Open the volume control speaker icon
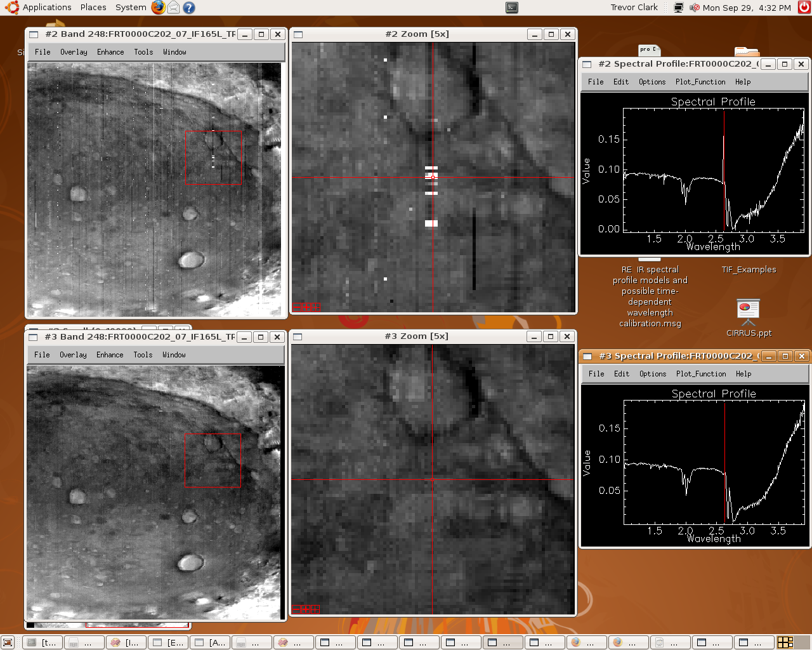Image resolution: width=812 pixels, height=650 pixels. tap(695, 8)
